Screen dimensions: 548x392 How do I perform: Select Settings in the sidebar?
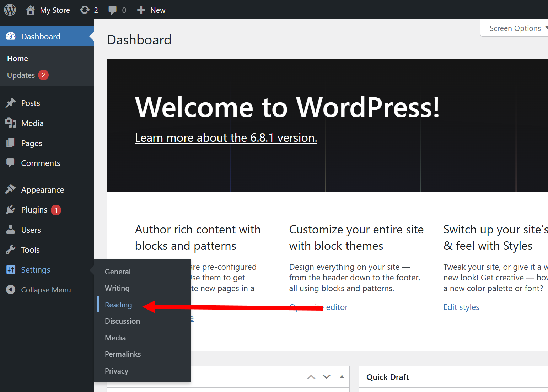coord(36,270)
